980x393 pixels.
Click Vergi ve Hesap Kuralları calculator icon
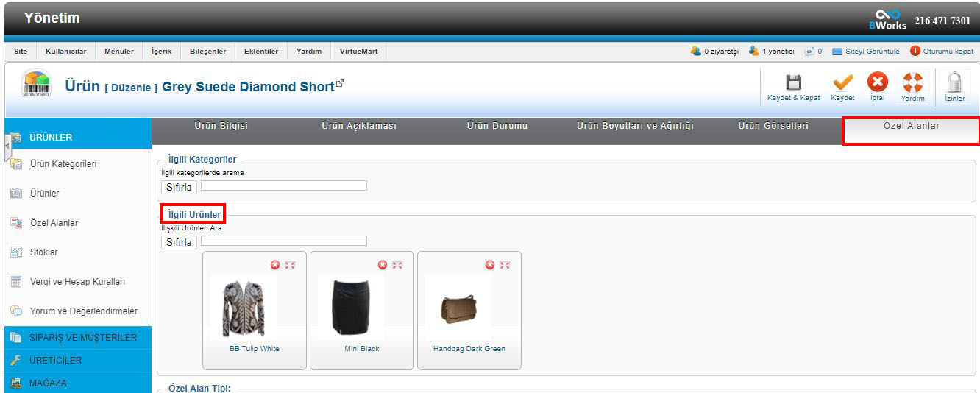tap(16, 282)
